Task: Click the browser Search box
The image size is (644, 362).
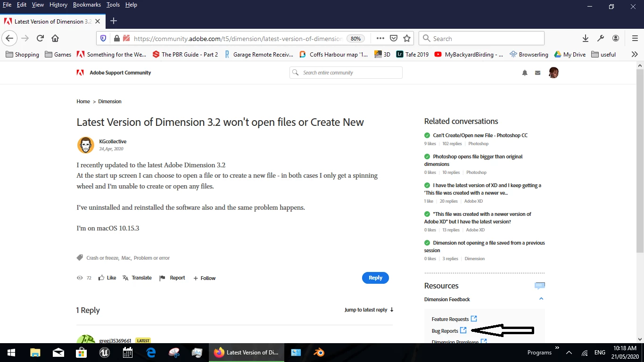Action: coord(481,39)
